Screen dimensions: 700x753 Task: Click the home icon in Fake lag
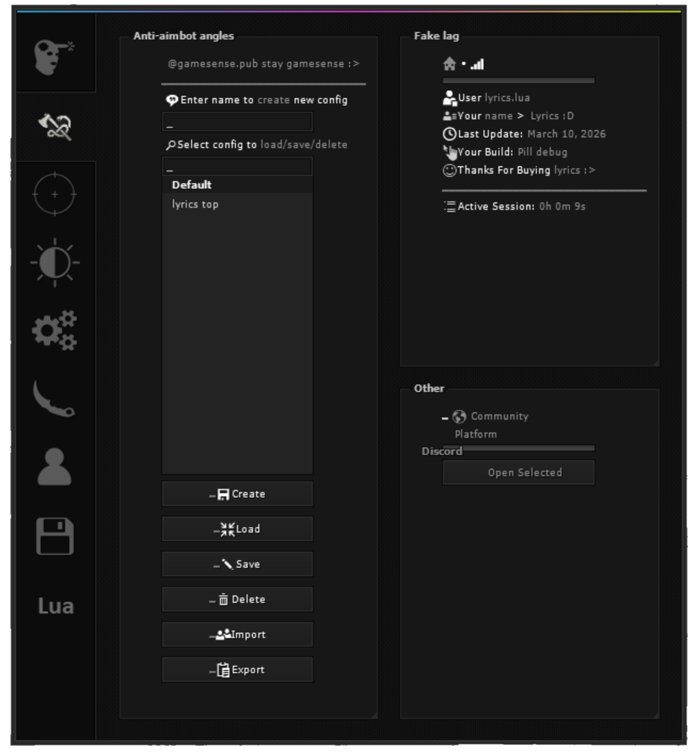449,64
